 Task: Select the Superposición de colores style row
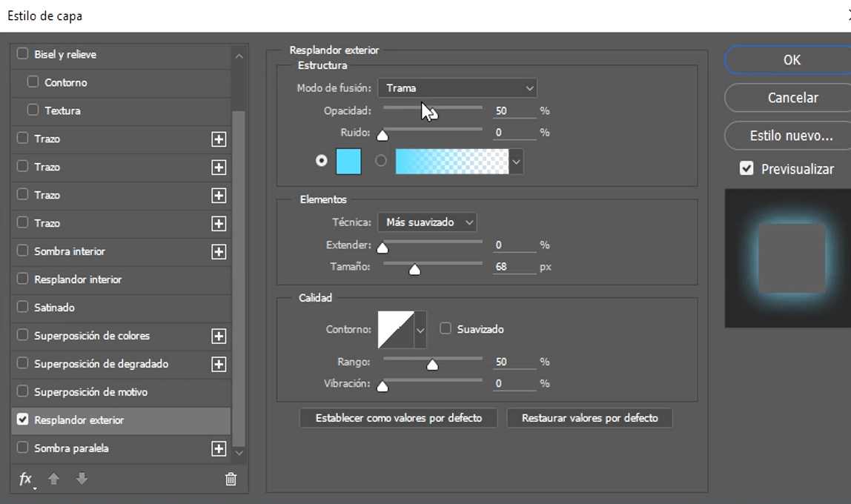[121, 336]
